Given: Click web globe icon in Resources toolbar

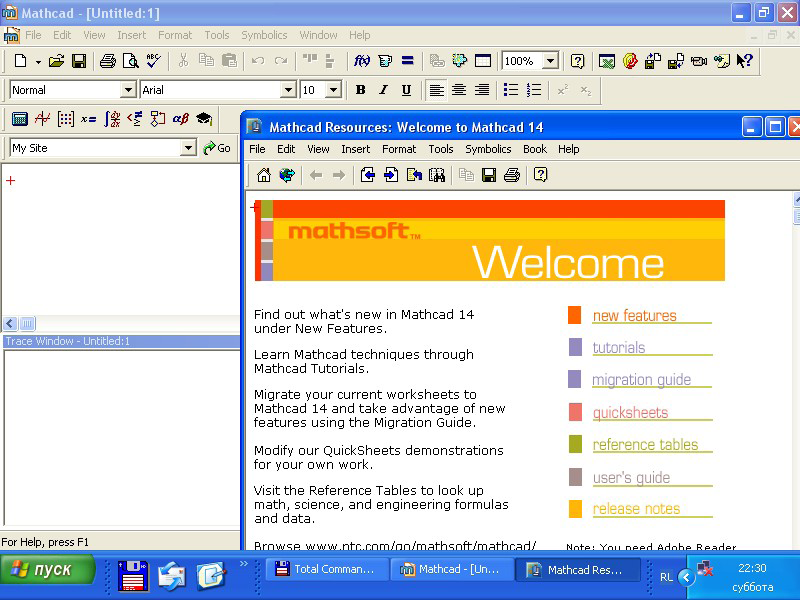Looking at the screenshot, I should coord(287,176).
